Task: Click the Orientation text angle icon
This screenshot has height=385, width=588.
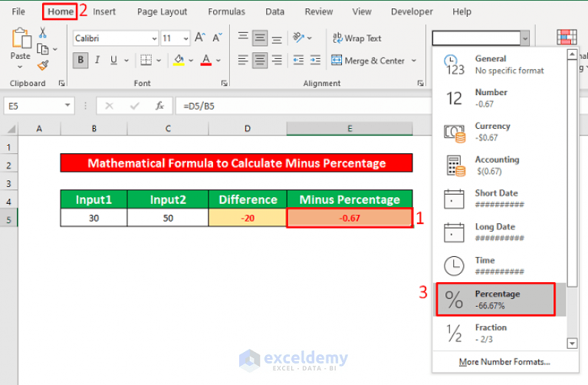Action: pos(298,38)
